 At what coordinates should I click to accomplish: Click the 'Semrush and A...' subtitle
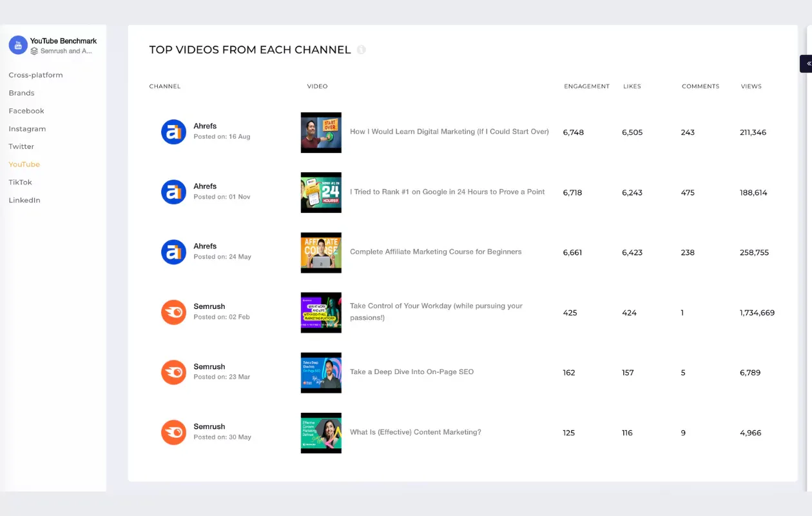pos(66,51)
